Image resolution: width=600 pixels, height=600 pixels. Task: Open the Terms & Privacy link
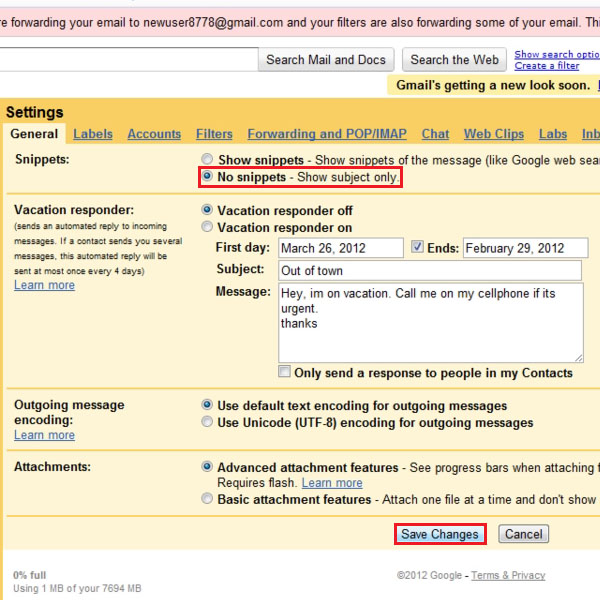[508, 575]
